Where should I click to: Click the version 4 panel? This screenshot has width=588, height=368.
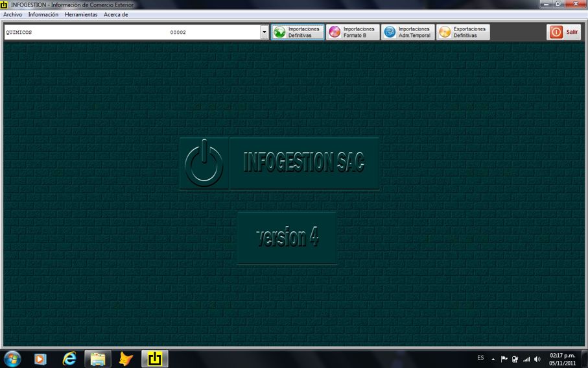pyautogui.click(x=287, y=238)
